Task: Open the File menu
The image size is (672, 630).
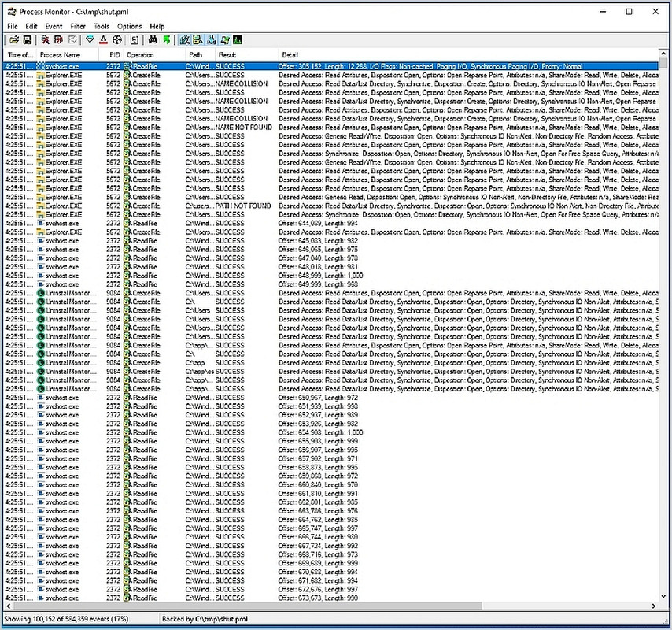Action: click(x=13, y=26)
